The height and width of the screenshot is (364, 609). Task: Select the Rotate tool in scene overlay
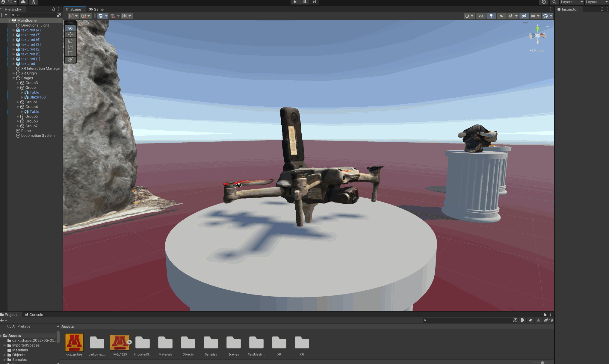(x=70, y=41)
